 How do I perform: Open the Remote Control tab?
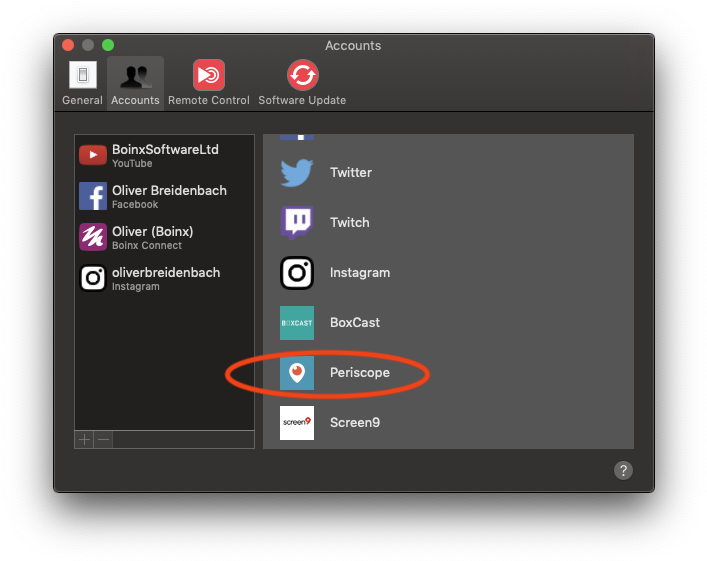tap(209, 84)
